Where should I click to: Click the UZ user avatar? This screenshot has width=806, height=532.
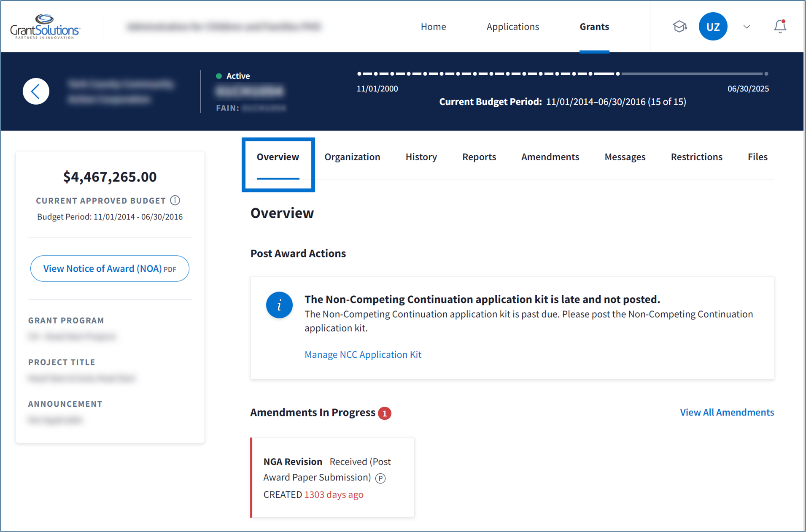[x=712, y=27]
